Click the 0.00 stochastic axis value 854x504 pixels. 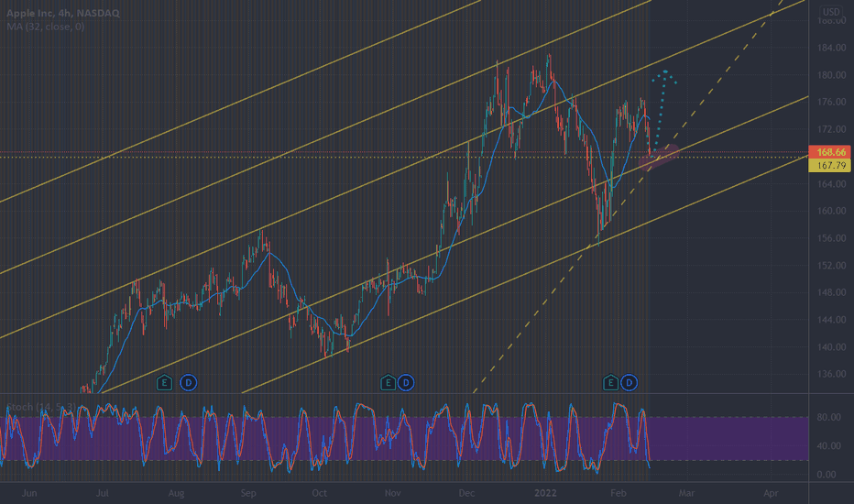[x=827, y=475]
